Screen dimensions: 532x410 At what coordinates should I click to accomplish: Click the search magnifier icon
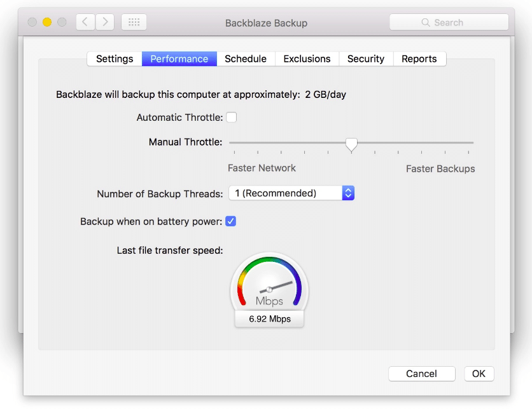coord(426,22)
